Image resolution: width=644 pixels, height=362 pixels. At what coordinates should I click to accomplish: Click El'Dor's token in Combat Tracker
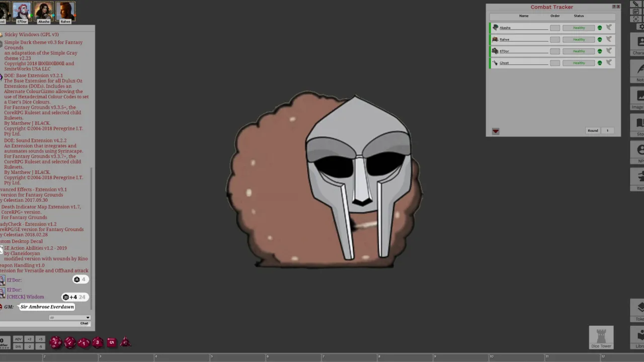tap(495, 51)
